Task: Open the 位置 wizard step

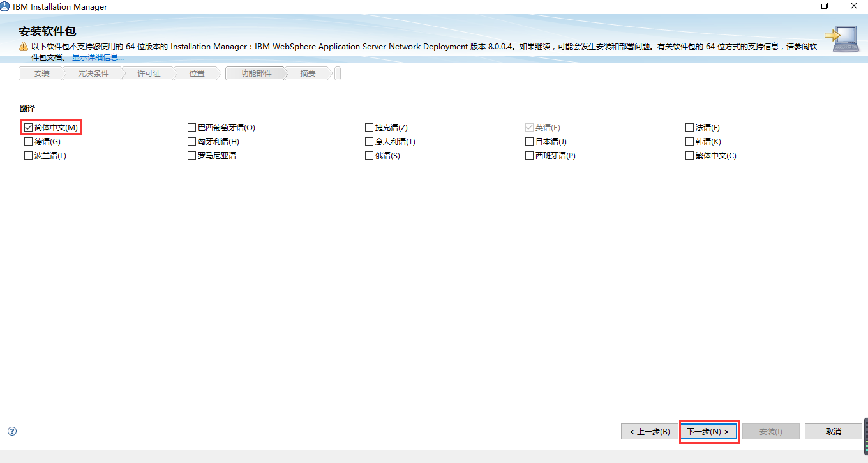Action: pyautogui.click(x=197, y=73)
